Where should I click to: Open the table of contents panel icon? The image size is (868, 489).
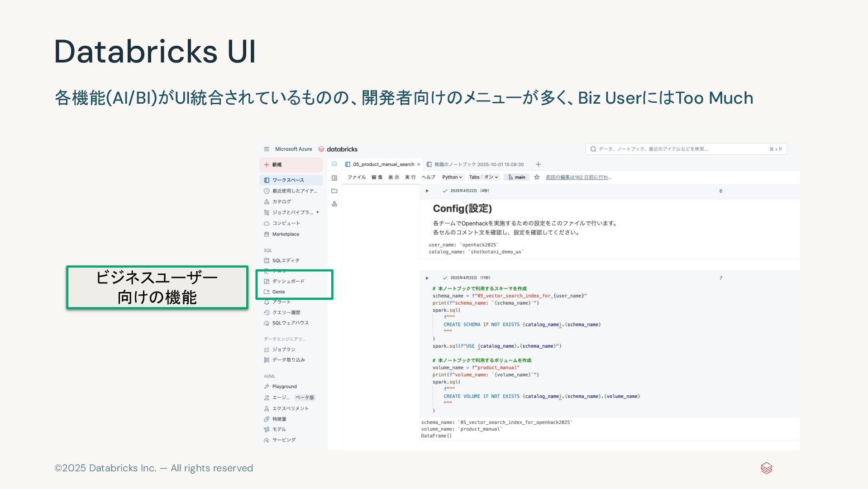click(x=334, y=178)
